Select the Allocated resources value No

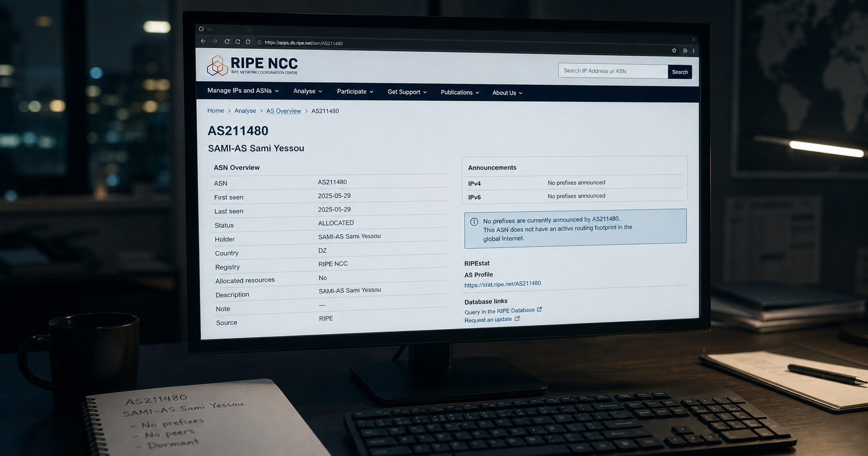(322, 278)
